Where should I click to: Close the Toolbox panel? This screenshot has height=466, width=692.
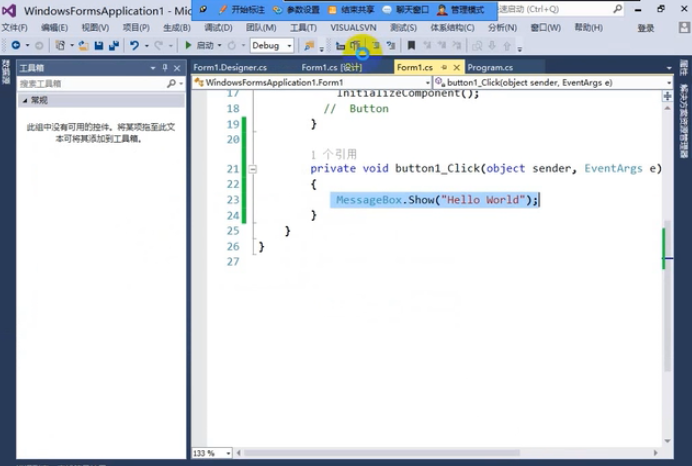click(177, 68)
